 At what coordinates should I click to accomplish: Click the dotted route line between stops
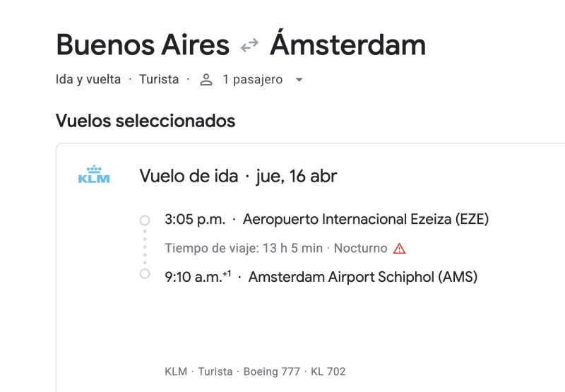145,247
